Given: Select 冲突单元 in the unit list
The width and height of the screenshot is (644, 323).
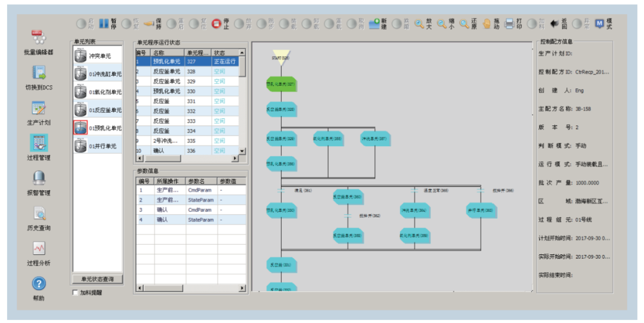Looking at the screenshot, I should 97,56.
